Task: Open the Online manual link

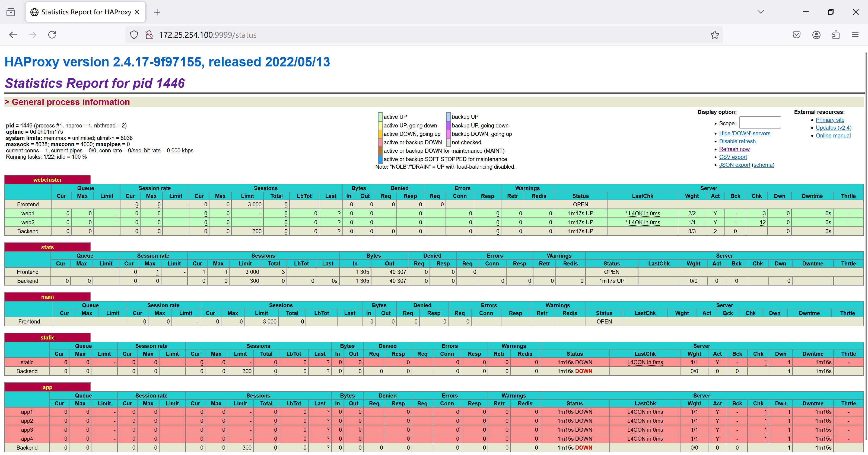Action: (833, 136)
